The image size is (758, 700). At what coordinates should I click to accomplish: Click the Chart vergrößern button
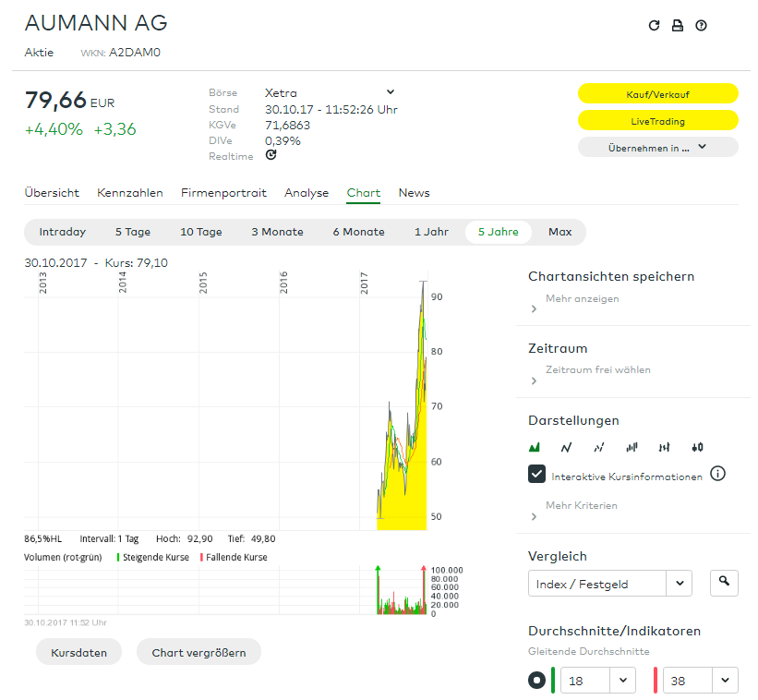(x=199, y=652)
